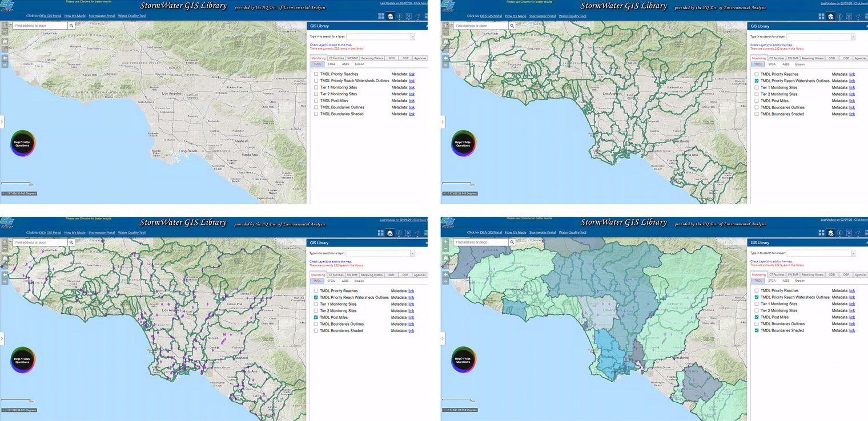Click Find address search field in top-left screenshot

[40, 26]
